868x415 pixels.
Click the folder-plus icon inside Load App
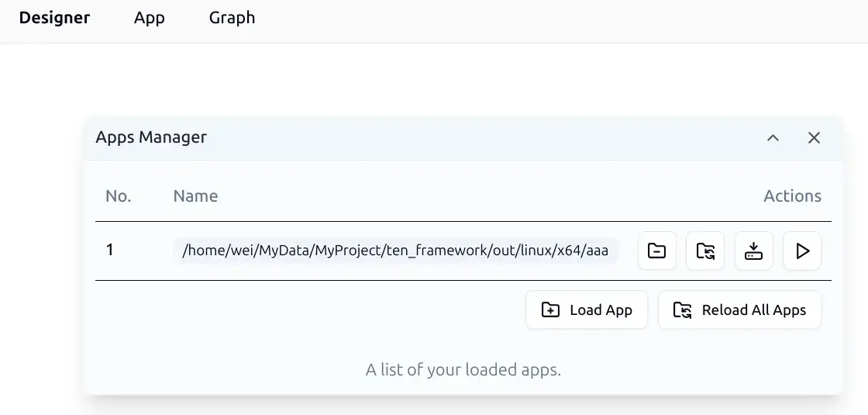550,310
